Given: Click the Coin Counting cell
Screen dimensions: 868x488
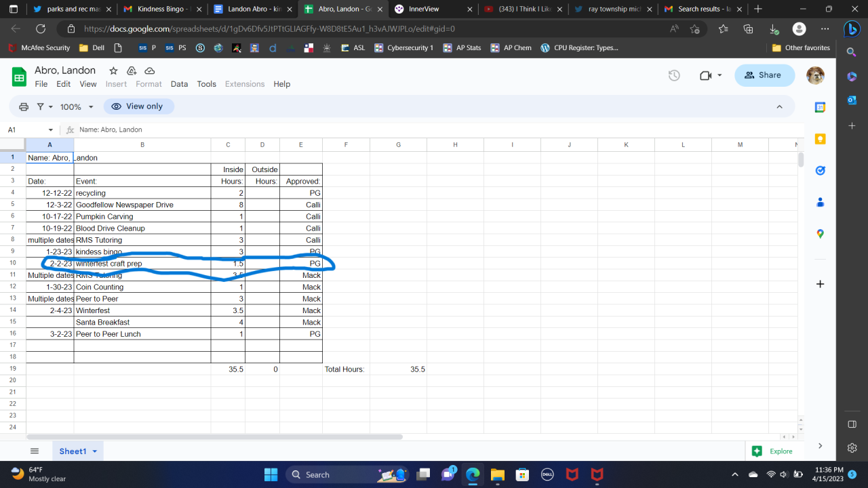Looking at the screenshot, I should pos(142,287).
